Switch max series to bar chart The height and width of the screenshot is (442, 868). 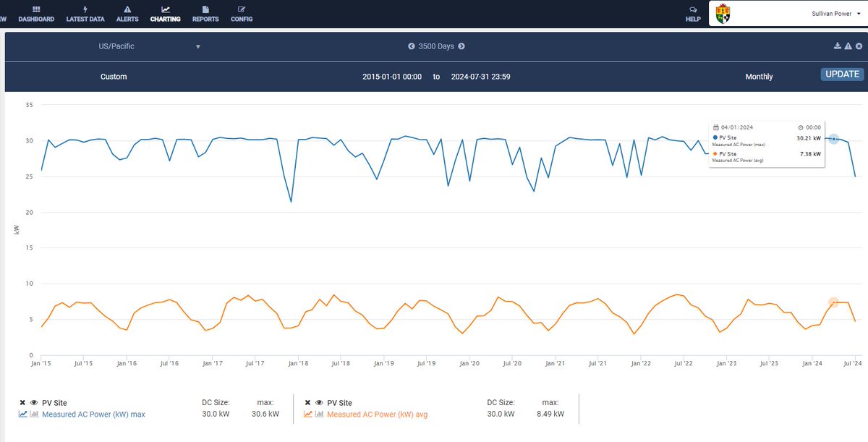tap(34, 415)
